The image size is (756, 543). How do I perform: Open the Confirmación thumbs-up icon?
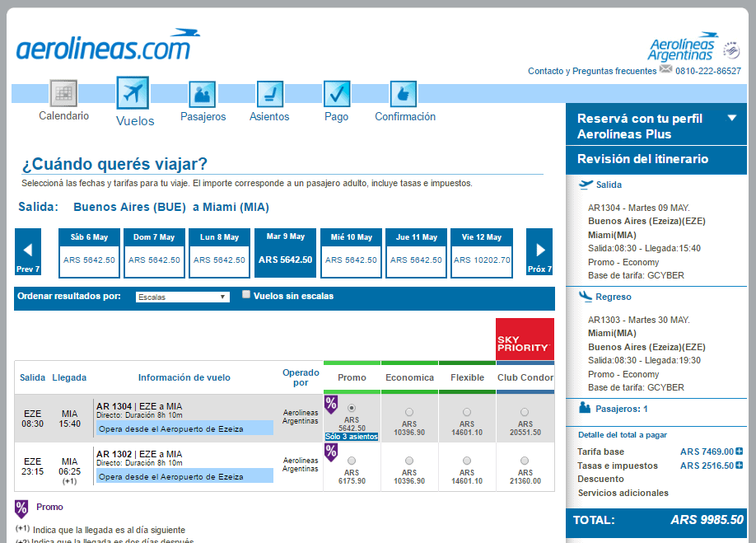coord(403,94)
